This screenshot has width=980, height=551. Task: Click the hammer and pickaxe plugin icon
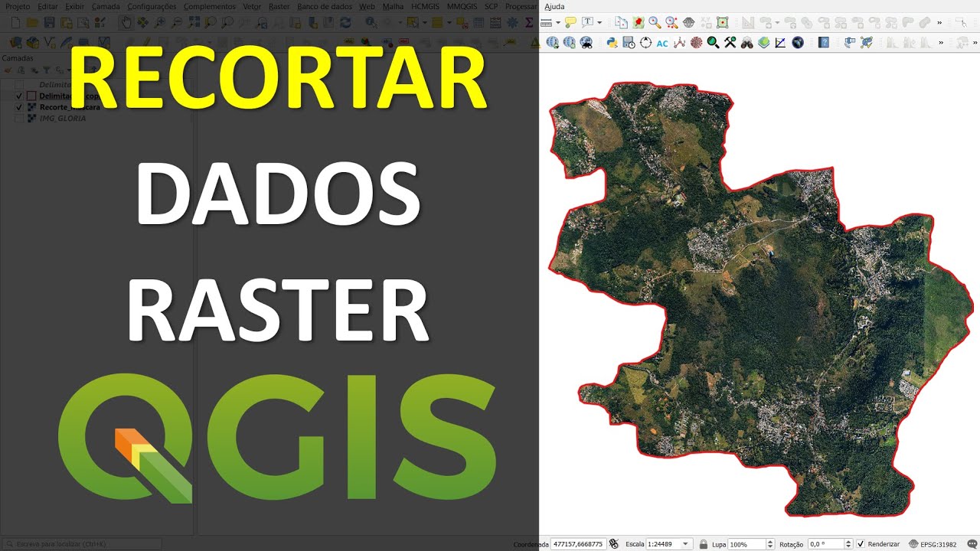click(x=730, y=43)
